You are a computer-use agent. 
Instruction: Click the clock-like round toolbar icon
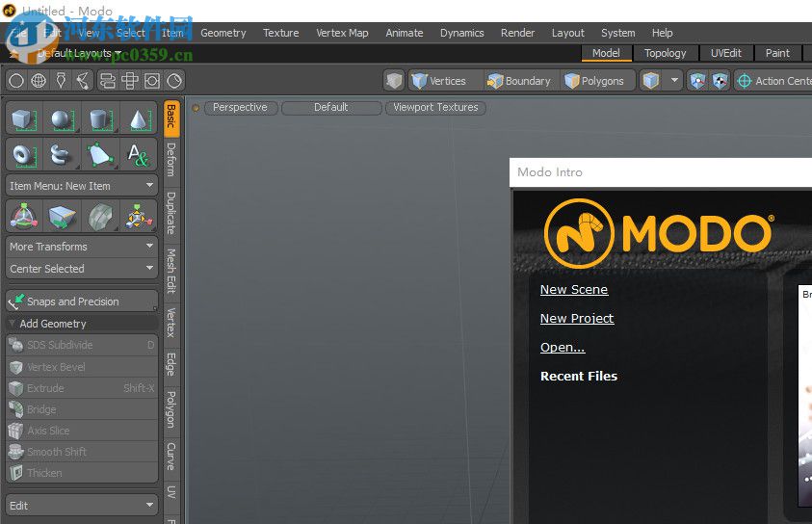click(174, 81)
